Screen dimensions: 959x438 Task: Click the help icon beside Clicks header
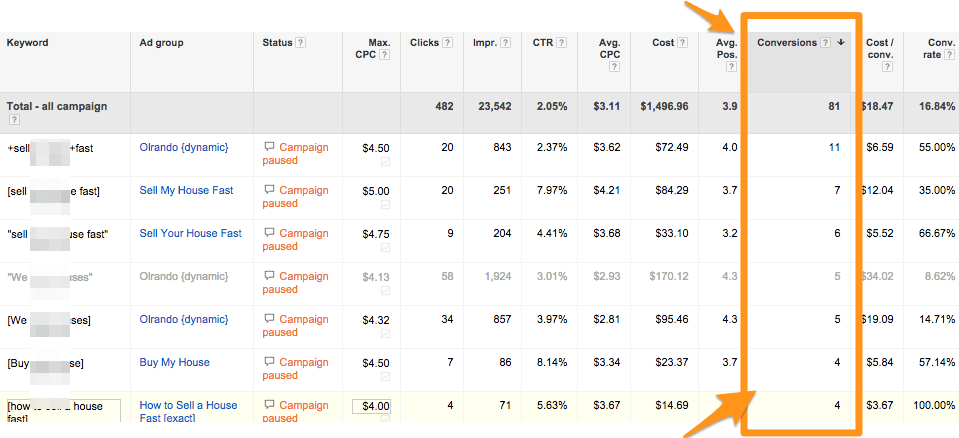pos(447,43)
